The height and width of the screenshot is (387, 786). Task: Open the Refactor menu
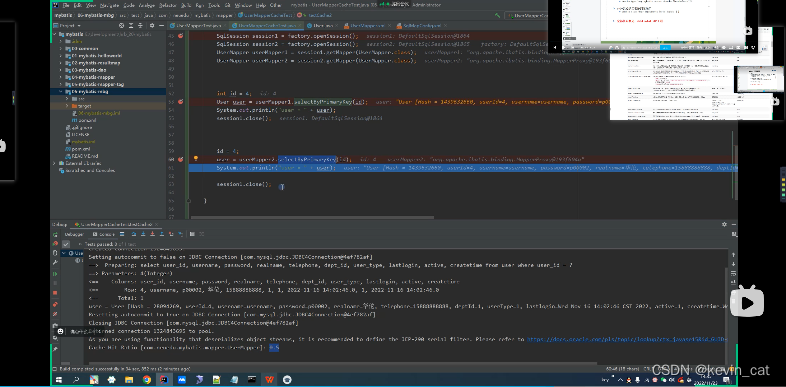(168, 5)
